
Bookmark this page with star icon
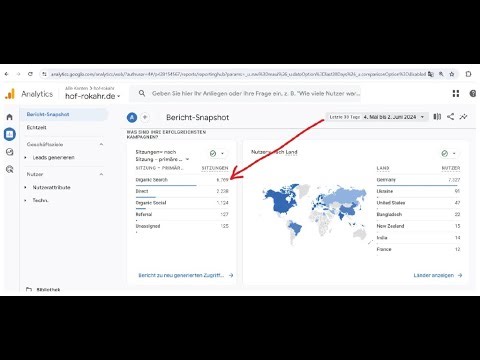tap(452, 74)
